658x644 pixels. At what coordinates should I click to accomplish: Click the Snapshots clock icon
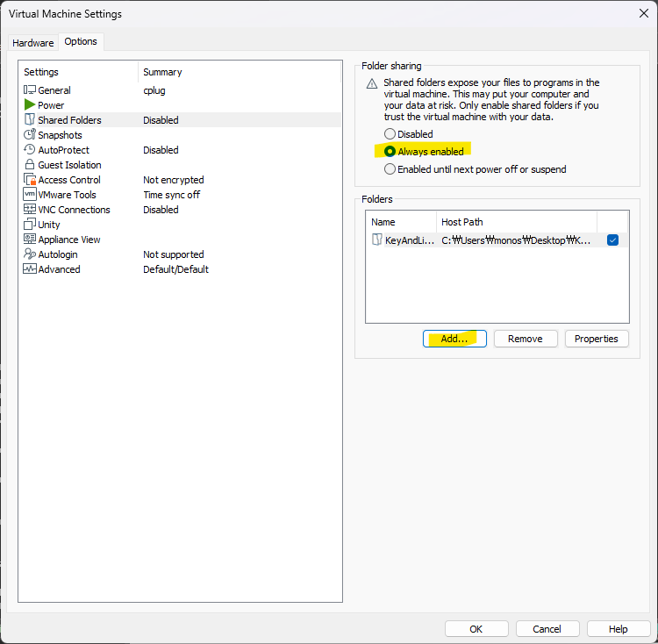[29, 134]
